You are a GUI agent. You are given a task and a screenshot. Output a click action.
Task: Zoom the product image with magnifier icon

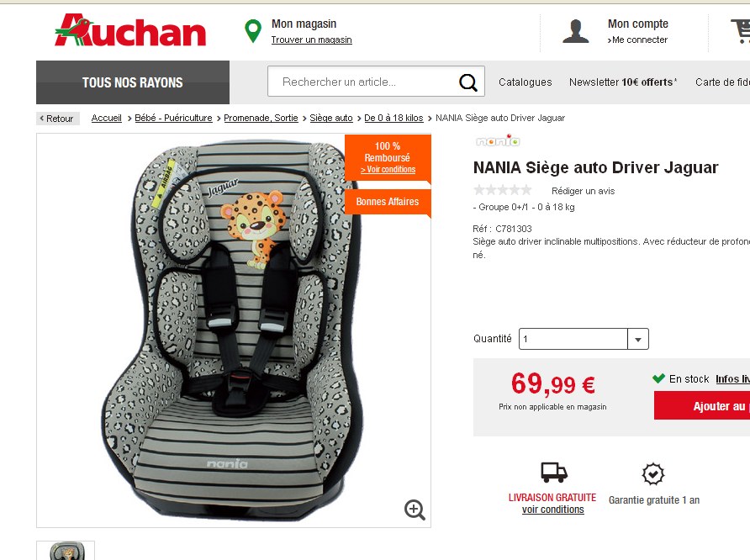415,510
